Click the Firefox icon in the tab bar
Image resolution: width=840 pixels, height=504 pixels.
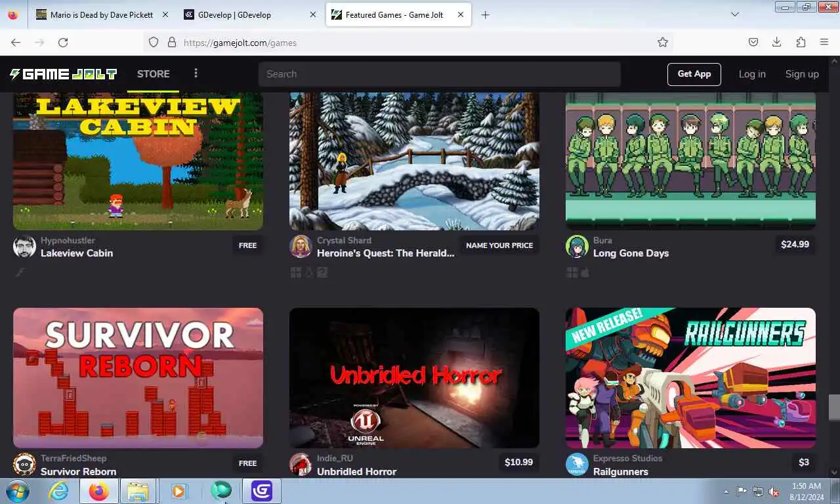click(x=13, y=14)
